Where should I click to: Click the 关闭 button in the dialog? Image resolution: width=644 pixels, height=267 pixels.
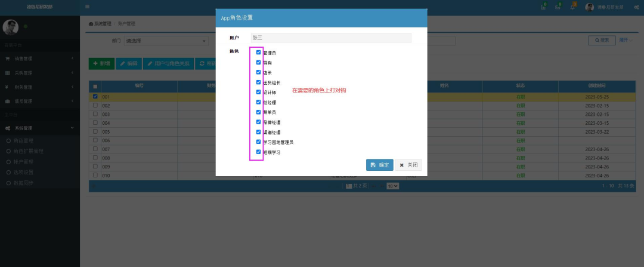(x=408, y=165)
